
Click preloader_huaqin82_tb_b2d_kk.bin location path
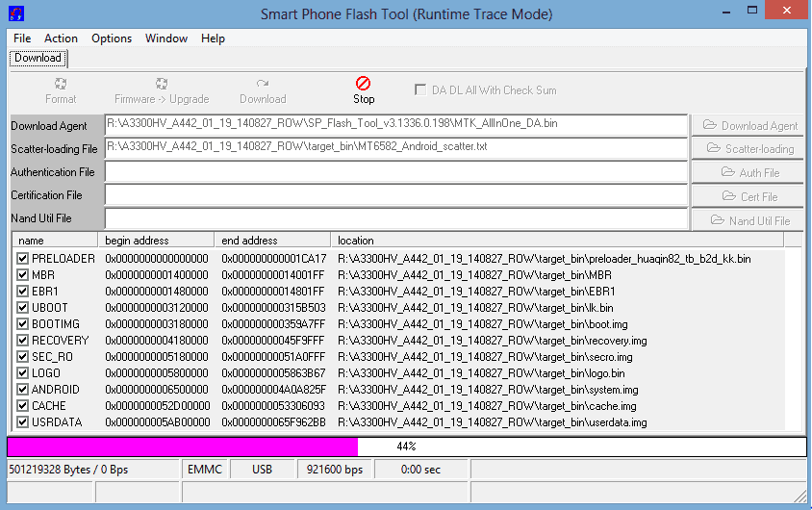pos(545,258)
